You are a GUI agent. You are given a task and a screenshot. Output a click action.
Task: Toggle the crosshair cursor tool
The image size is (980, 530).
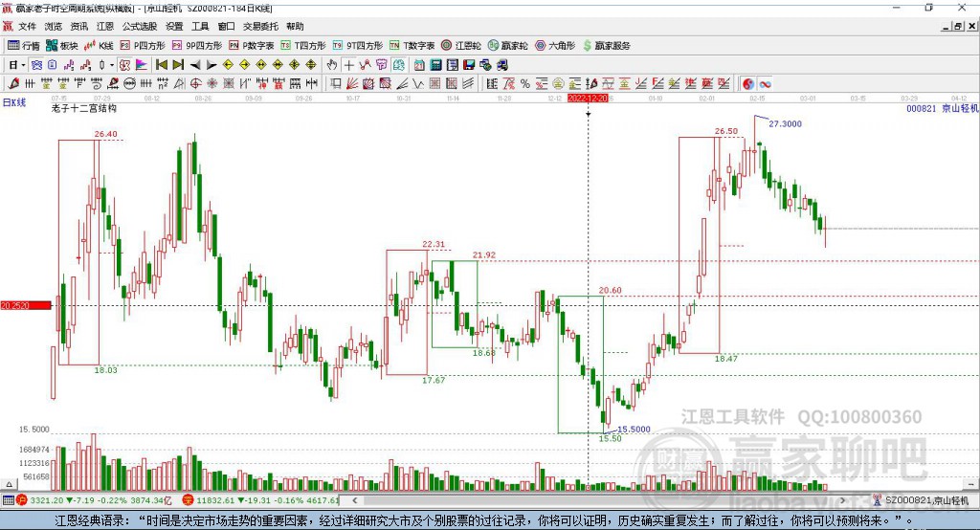click(x=349, y=64)
